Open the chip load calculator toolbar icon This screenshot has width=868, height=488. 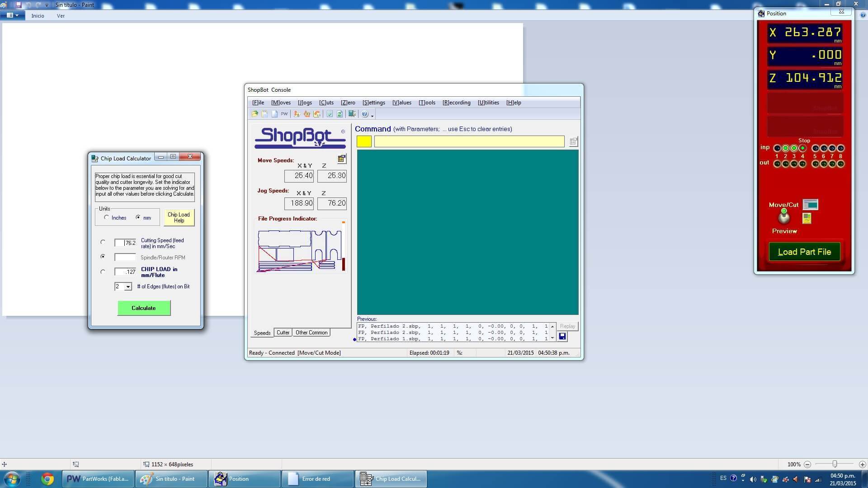pos(352,114)
